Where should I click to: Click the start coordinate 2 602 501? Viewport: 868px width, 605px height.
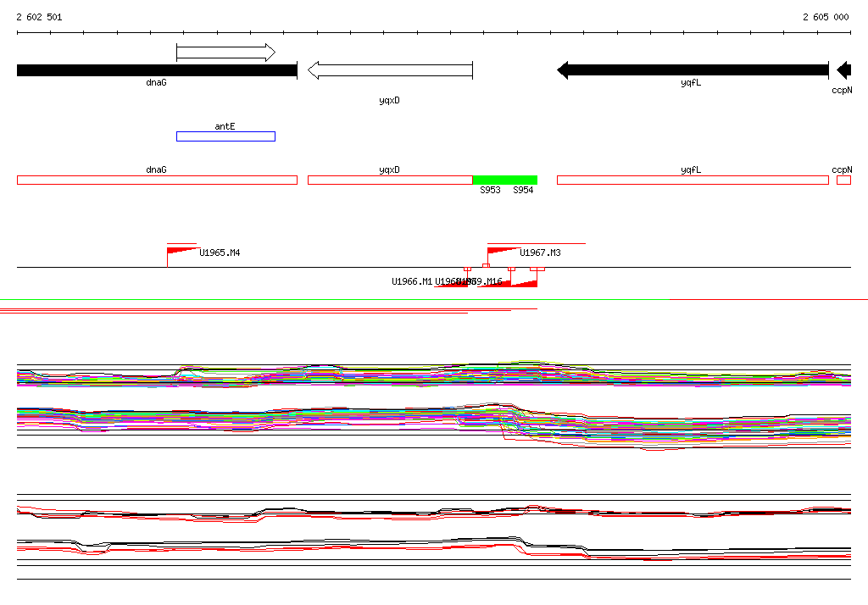[x=39, y=17]
